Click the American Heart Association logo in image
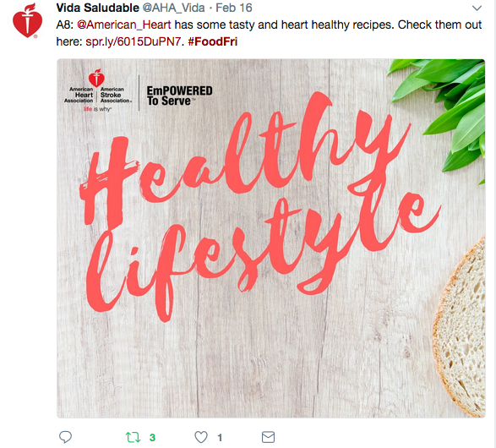Screen dimensions: 496x448 (97, 90)
